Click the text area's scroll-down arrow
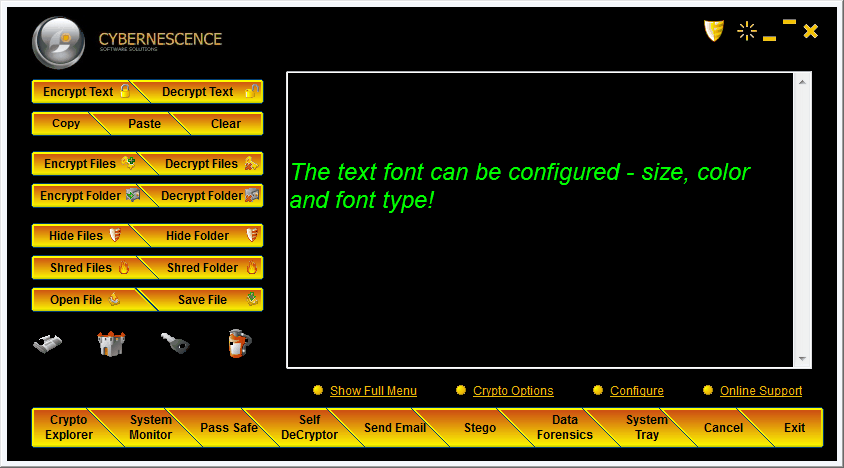The width and height of the screenshot is (844, 468). point(802,359)
